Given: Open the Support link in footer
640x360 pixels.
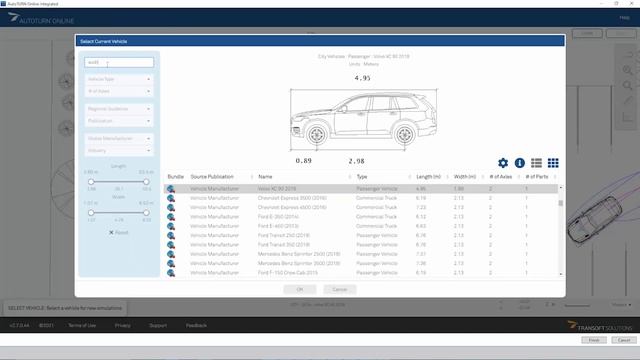Looking at the screenshot, I should click(x=158, y=325).
